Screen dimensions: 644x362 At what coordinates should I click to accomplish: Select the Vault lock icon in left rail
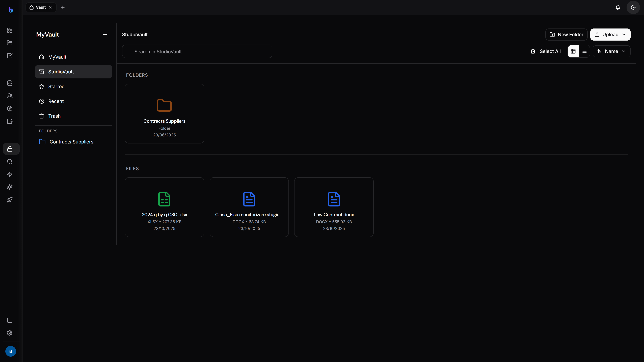(x=11, y=149)
